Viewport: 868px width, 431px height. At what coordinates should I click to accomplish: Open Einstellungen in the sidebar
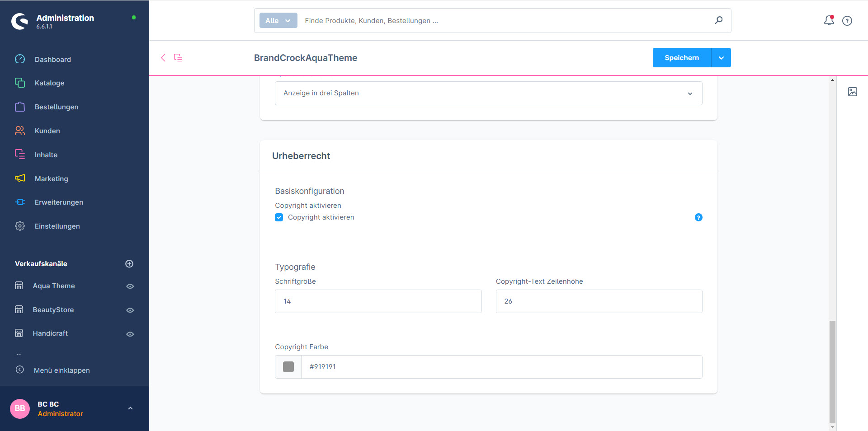click(x=57, y=226)
